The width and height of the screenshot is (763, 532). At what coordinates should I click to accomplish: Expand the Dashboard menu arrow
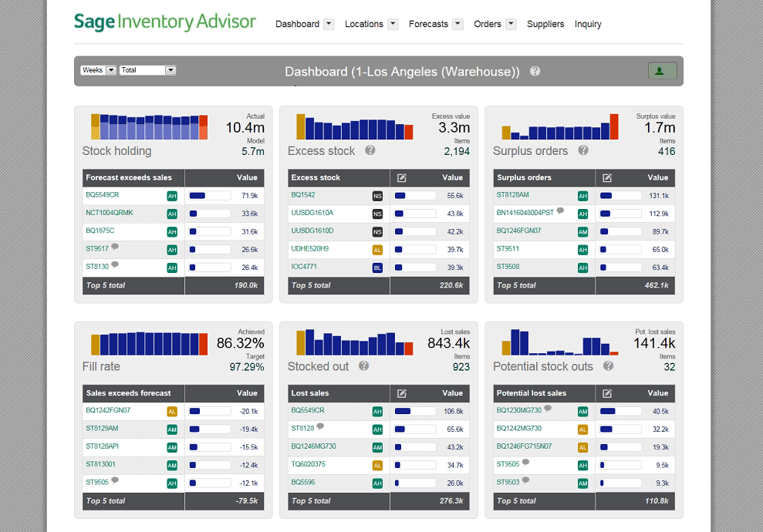[x=329, y=24]
